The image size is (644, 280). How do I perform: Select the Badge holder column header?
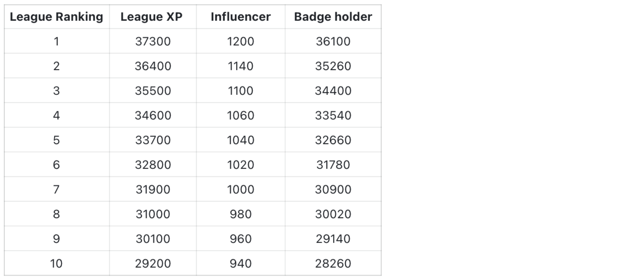point(333,16)
